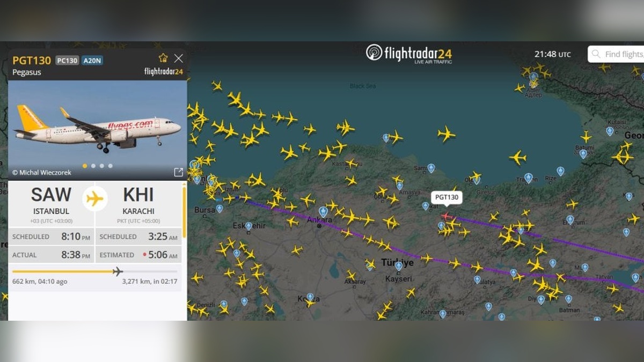Viewport: 644px width, 362px height.
Task: Select the second photo carousel dot
Action: tap(93, 166)
